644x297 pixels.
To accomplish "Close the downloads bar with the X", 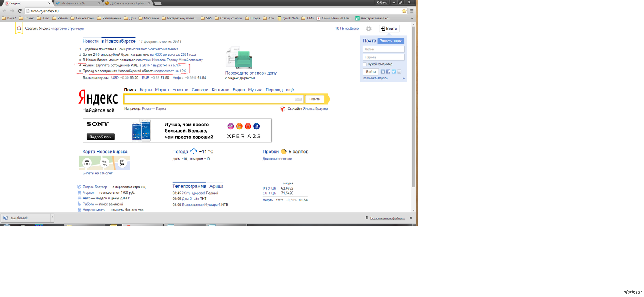I will pyautogui.click(x=411, y=218).
